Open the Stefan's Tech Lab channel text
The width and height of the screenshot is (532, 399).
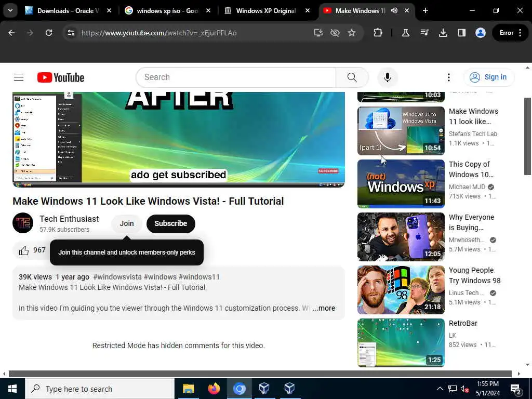(473, 134)
